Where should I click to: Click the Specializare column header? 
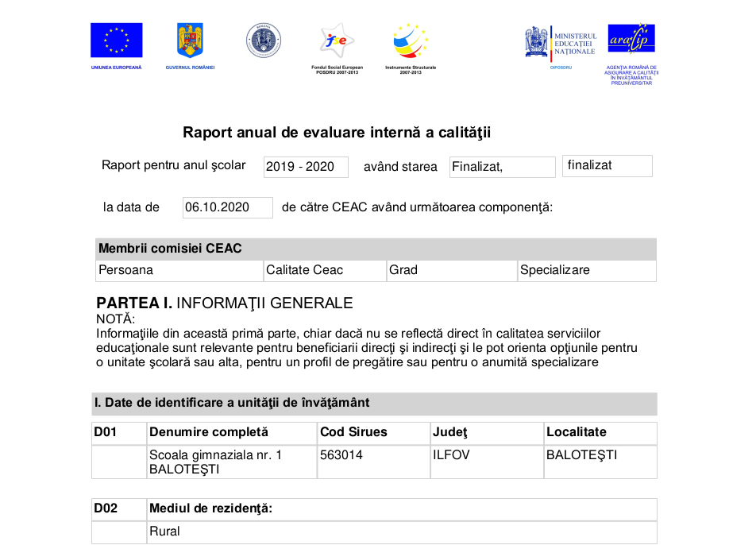[587, 271]
